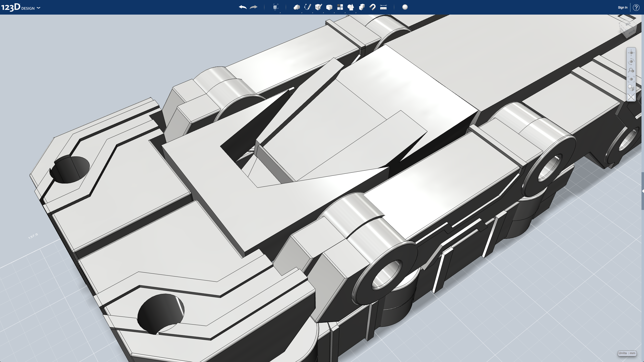Expand the chevron next to DESIGN
This screenshot has width=644, height=362.
[x=38, y=8]
